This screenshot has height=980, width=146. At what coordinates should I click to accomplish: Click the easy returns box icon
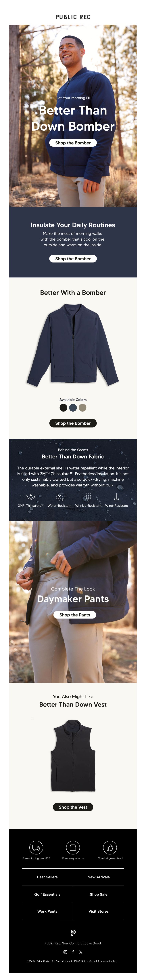pyautogui.click(x=73, y=847)
